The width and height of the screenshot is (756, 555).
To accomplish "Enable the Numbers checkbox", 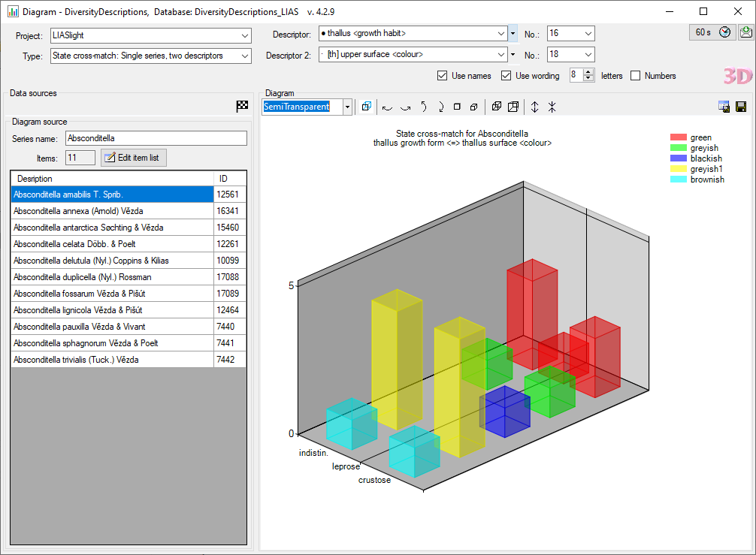I will point(636,76).
